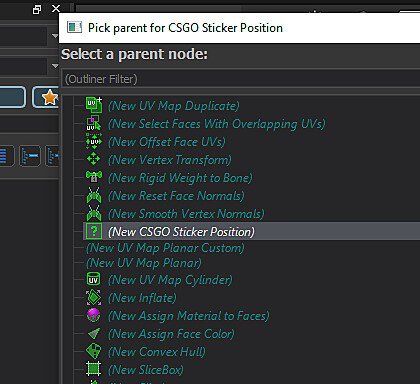Screen dimensions: 420x384
Task: Click the Vertex Transform arrows icon
Action: coord(94,159)
